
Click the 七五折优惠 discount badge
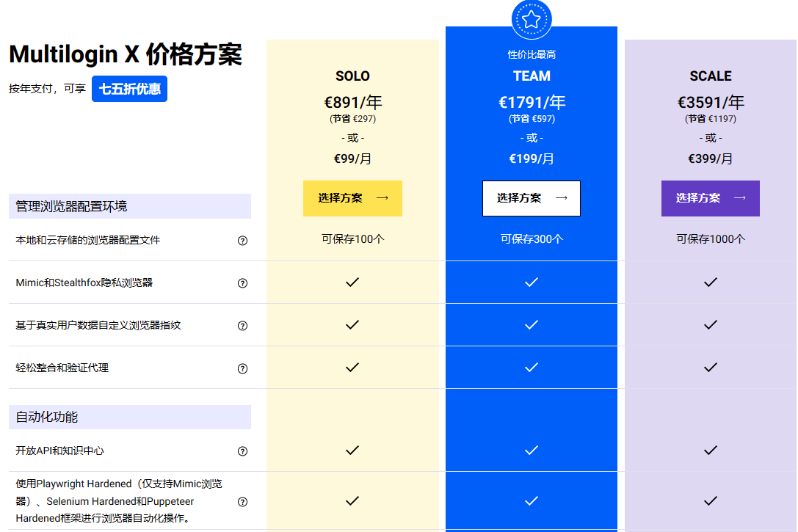tap(129, 89)
